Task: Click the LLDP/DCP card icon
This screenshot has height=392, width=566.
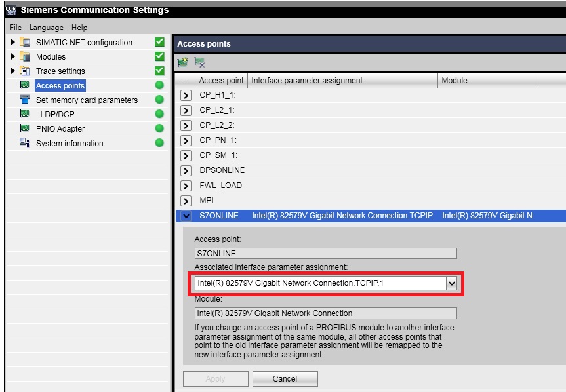Action: [24, 114]
